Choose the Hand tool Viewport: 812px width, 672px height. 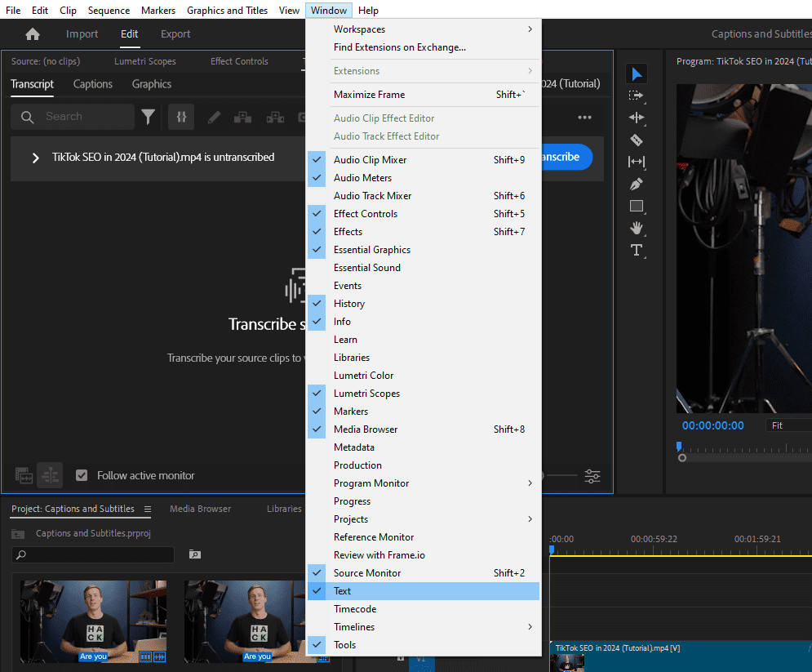[637, 228]
